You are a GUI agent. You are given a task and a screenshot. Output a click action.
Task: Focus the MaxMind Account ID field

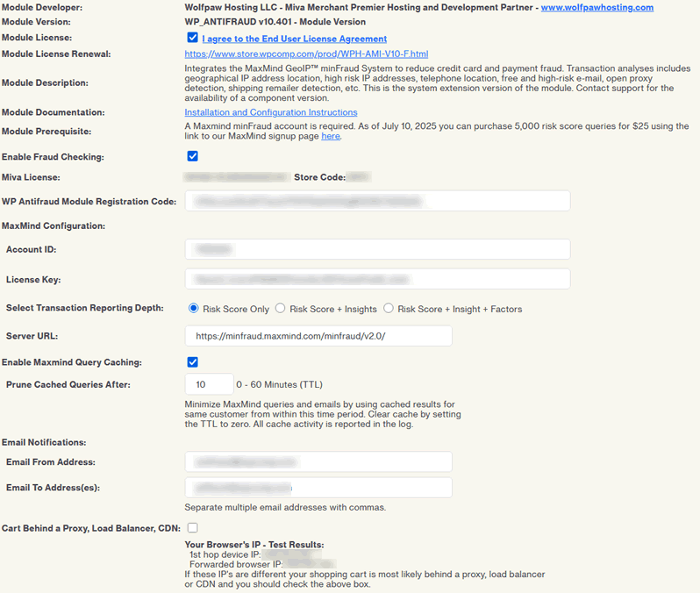377,250
